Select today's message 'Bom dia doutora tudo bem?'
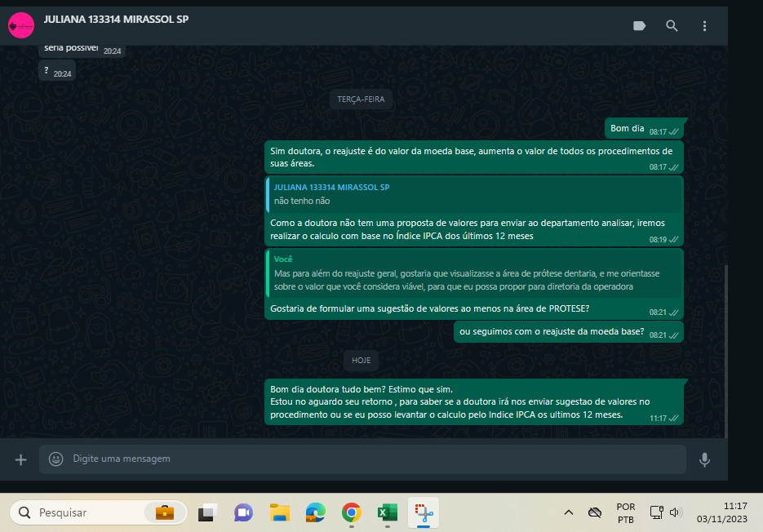Viewport: 763px width, 532px height. click(x=474, y=402)
